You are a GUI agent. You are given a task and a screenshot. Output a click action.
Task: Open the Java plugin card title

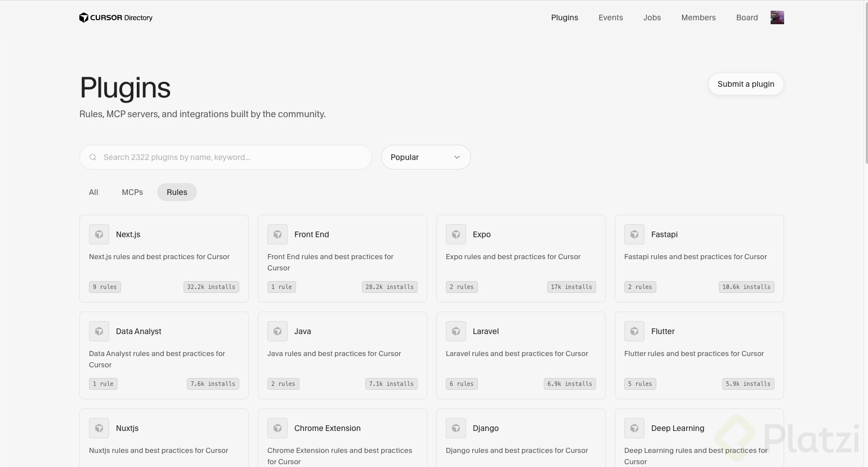[302, 331]
